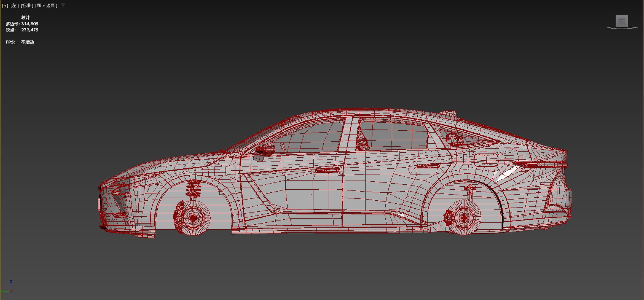Screen dimensions: 644x300
Task: Click the ViewCube 左 face
Action: (x=622, y=21)
